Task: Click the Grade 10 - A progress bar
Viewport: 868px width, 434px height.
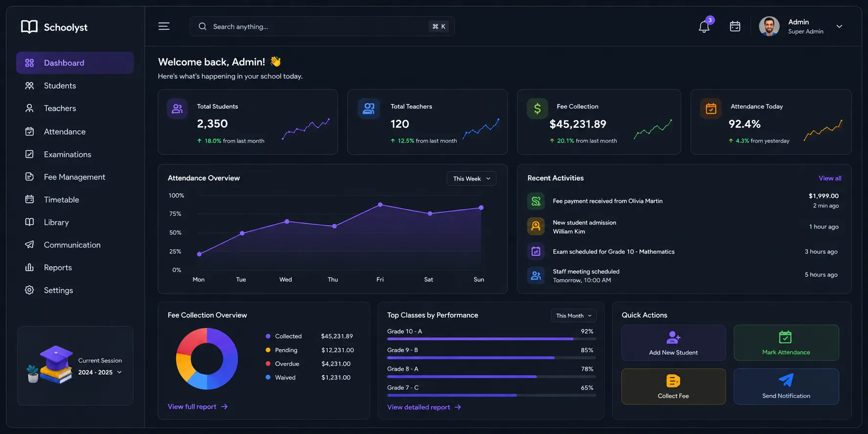Action: pyautogui.click(x=491, y=339)
